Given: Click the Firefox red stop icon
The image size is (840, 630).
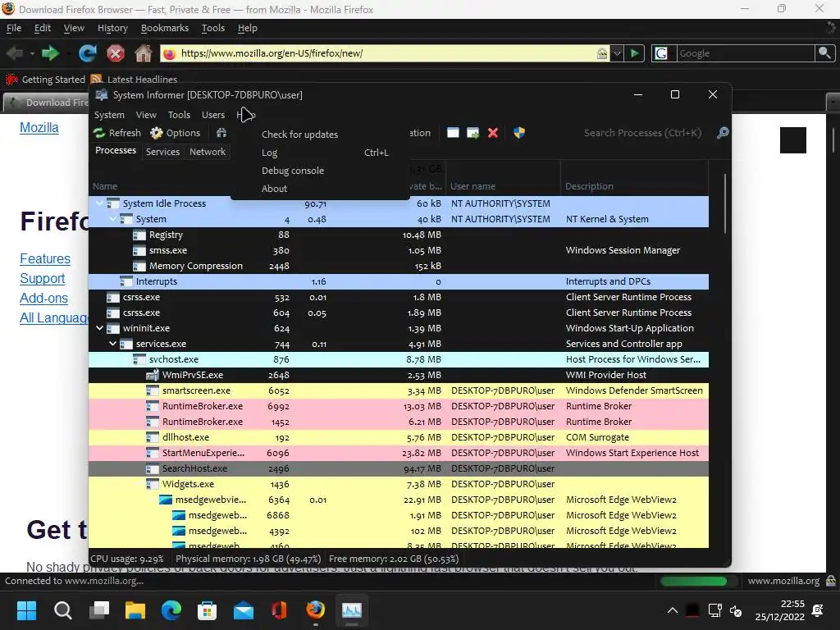Looking at the screenshot, I should (x=115, y=53).
